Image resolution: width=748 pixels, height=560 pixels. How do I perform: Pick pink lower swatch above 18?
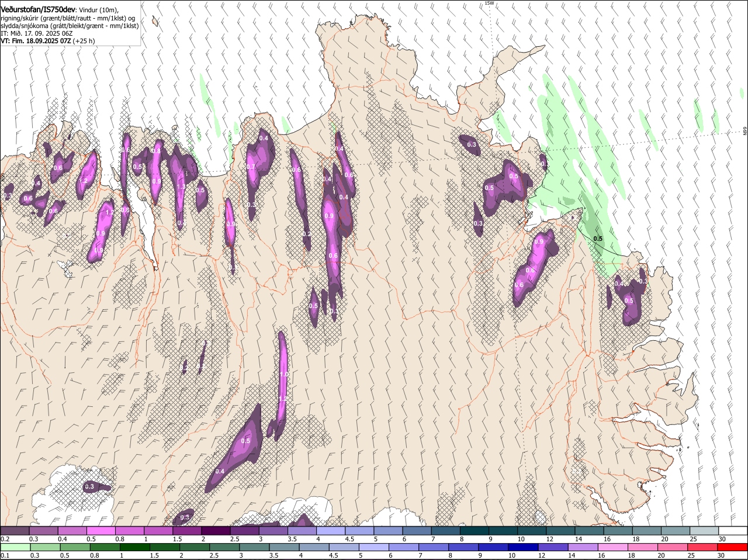click(x=643, y=547)
